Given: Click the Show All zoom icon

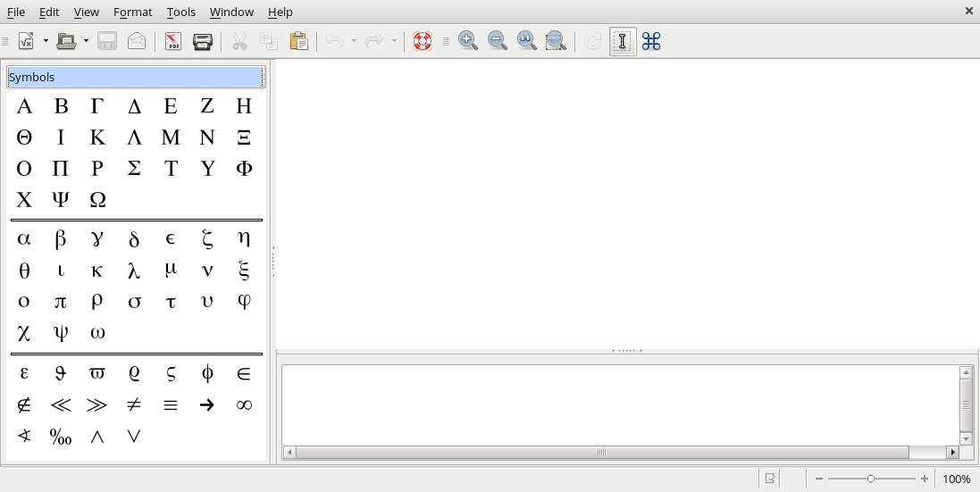Looking at the screenshot, I should (x=556, y=41).
